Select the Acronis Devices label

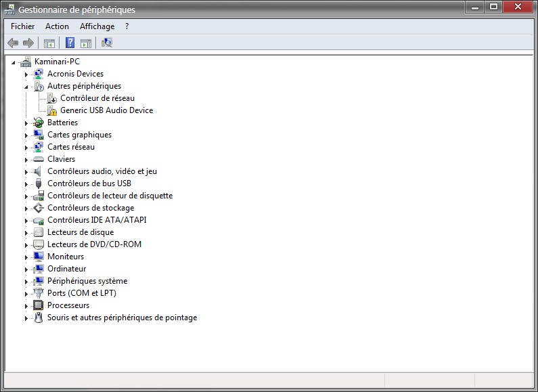point(76,74)
